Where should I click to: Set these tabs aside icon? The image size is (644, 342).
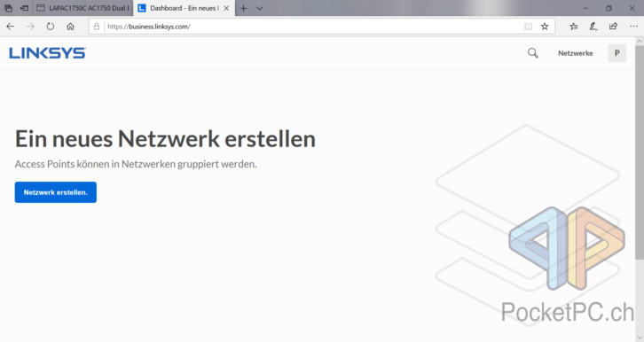point(25,8)
